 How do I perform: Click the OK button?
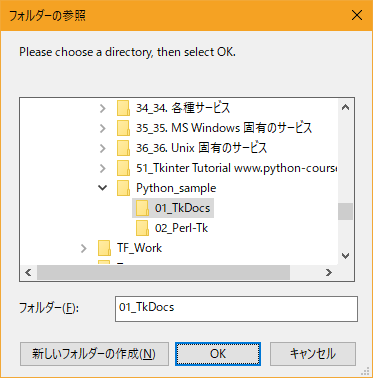coord(218,354)
